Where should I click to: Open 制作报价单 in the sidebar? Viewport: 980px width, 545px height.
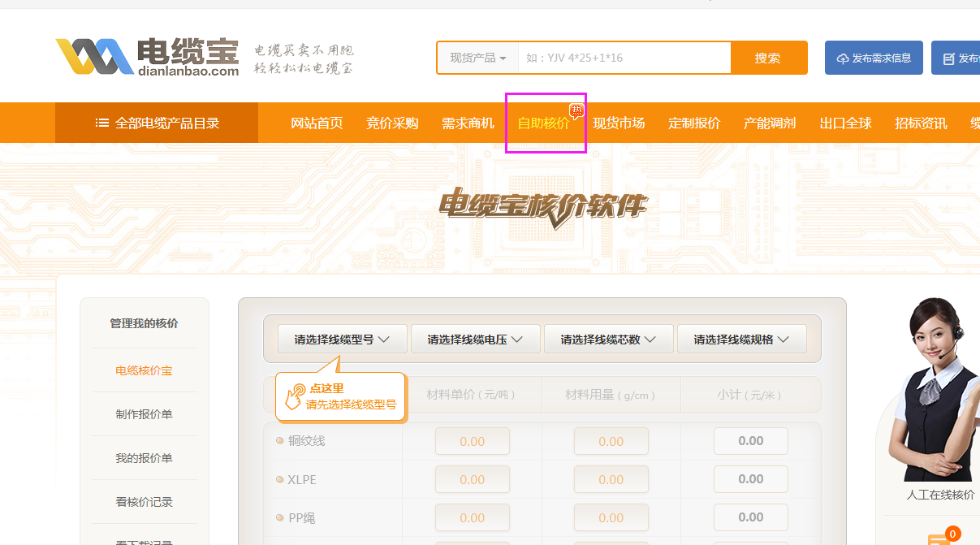[x=144, y=414]
